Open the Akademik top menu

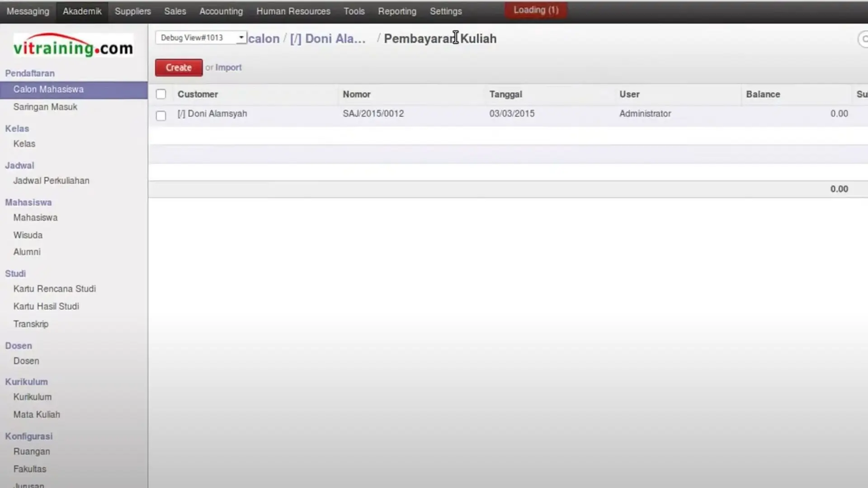click(x=82, y=11)
